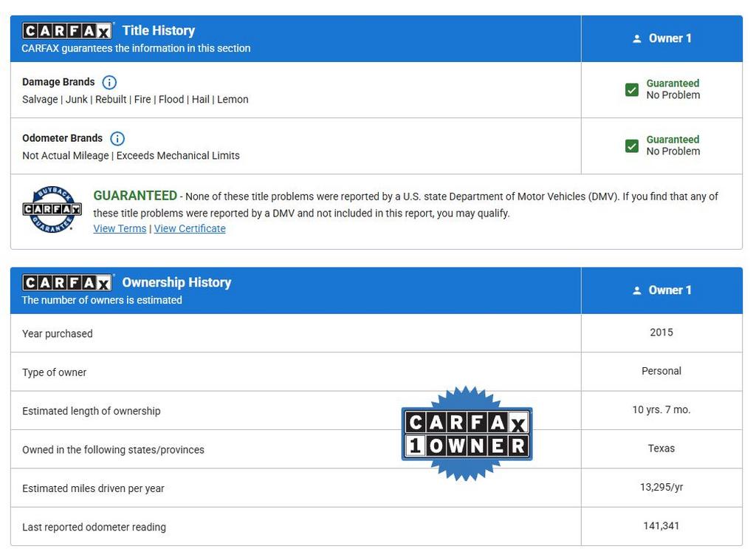756x549 pixels.
Task: Select the Title History section heading
Action: coord(159,30)
